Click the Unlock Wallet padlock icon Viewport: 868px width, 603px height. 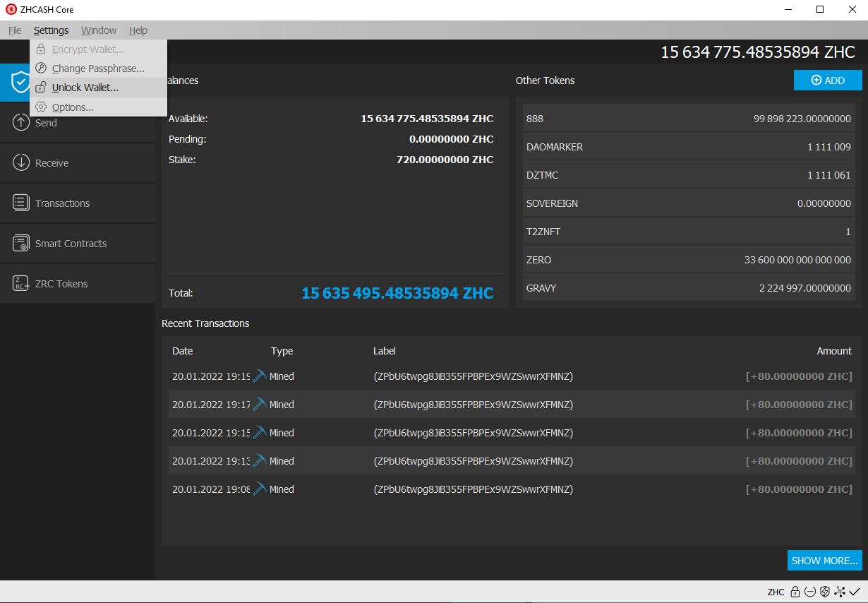pos(41,88)
